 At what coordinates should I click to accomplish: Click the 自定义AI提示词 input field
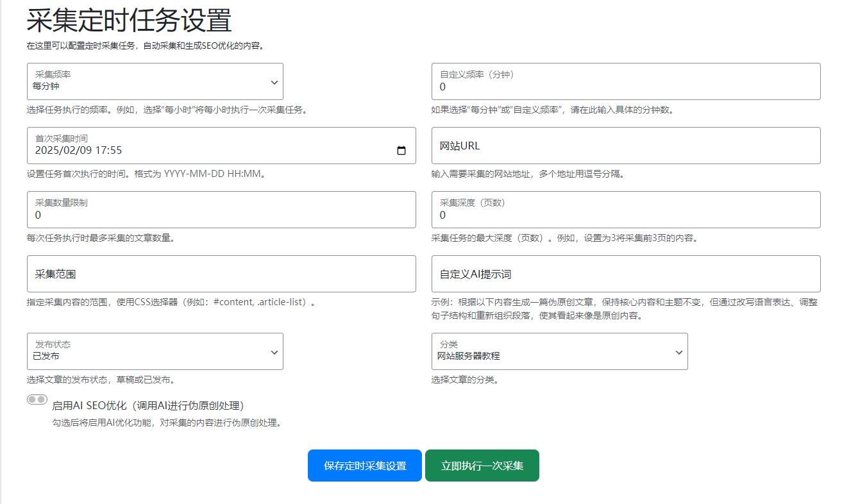(x=627, y=274)
